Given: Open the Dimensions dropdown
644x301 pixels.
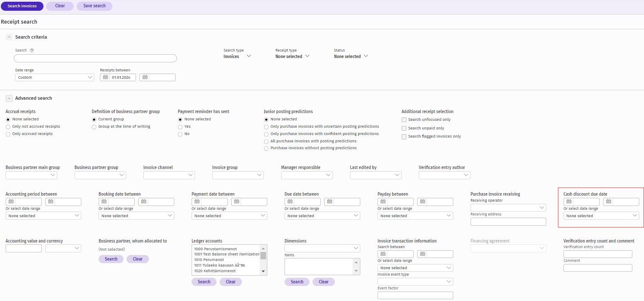Looking at the screenshot, I should coord(322,248).
